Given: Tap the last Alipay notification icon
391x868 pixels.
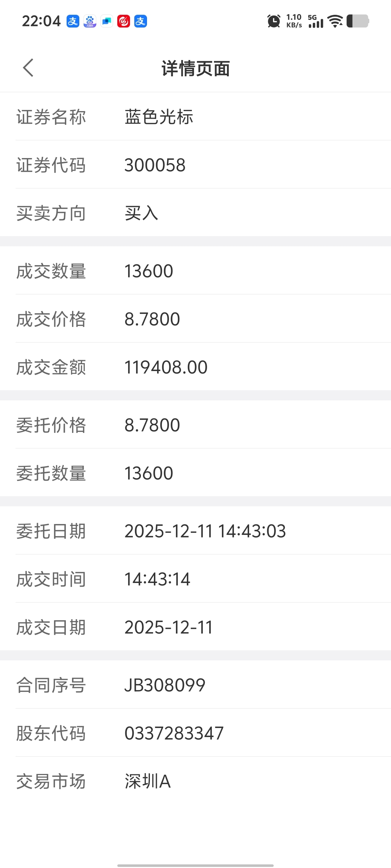Looking at the screenshot, I should tap(140, 21).
